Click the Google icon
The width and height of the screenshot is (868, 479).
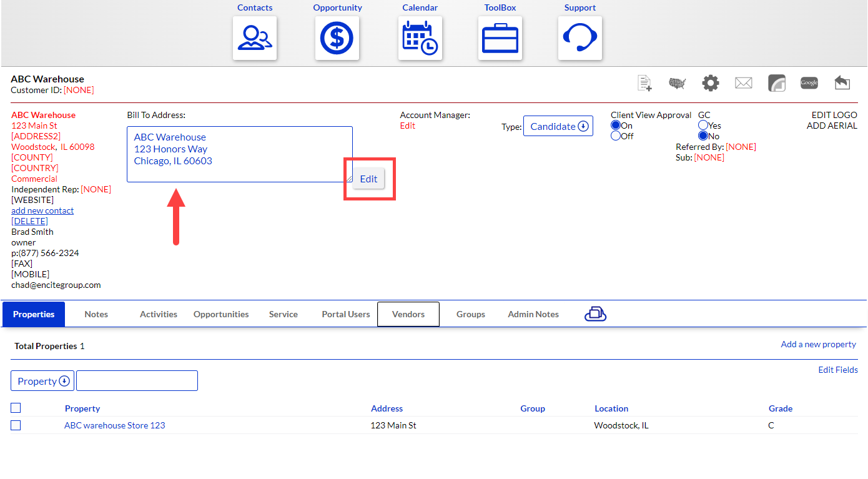point(809,83)
